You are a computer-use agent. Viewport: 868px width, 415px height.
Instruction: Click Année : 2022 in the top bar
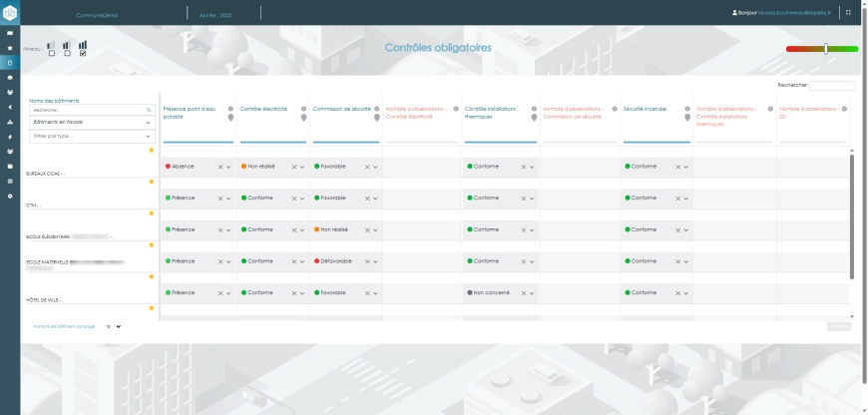pos(216,16)
